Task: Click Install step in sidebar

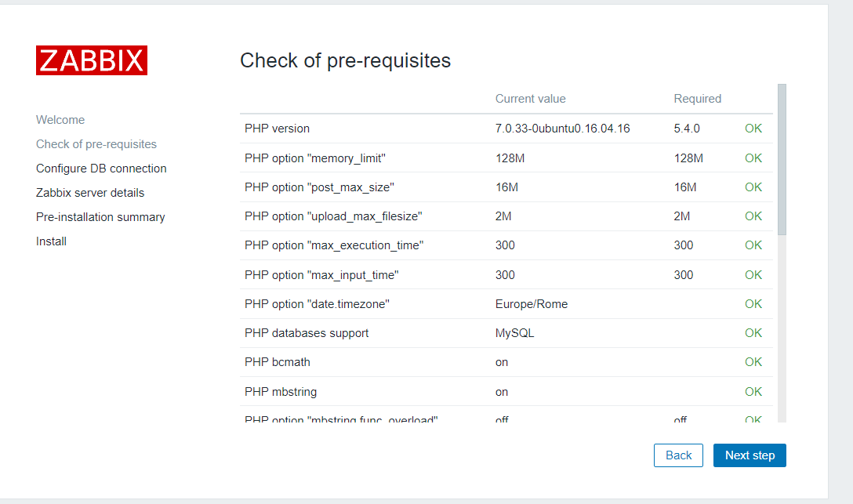Action: pos(51,241)
